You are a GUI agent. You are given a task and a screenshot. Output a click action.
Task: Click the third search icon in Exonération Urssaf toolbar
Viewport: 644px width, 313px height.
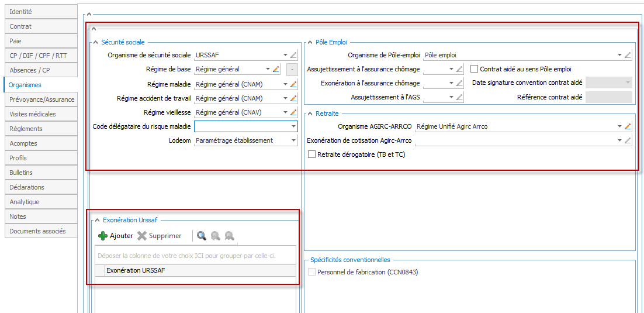(229, 236)
